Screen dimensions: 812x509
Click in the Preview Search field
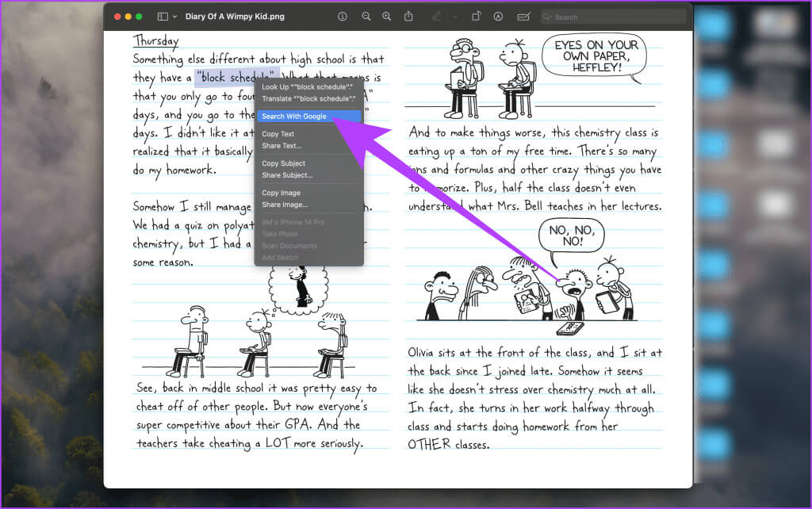pos(613,17)
